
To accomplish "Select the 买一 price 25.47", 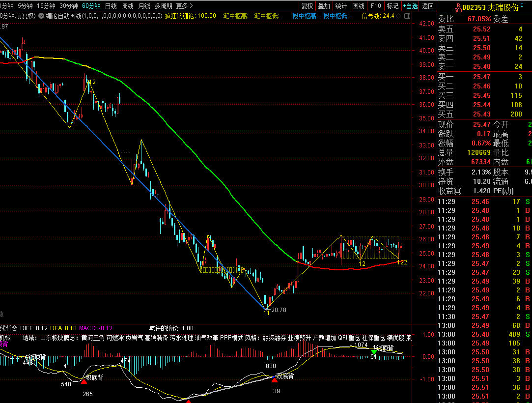I will 482,77.
